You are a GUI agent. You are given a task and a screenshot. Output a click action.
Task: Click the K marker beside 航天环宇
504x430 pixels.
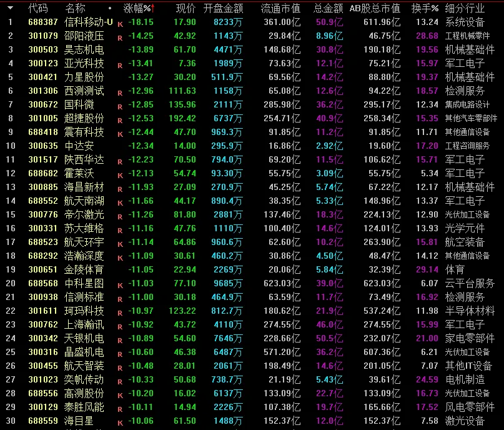click(120, 244)
